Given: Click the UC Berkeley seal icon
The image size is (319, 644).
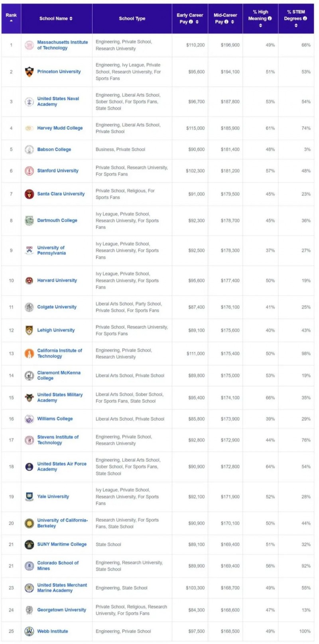Looking at the screenshot, I should (x=29, y=523).
